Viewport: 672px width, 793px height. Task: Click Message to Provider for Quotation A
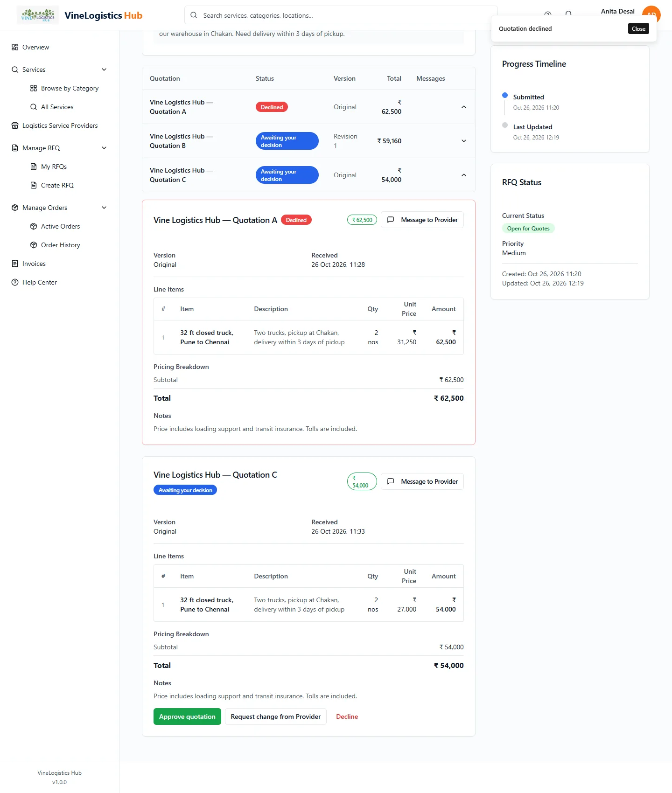point(422,220)
